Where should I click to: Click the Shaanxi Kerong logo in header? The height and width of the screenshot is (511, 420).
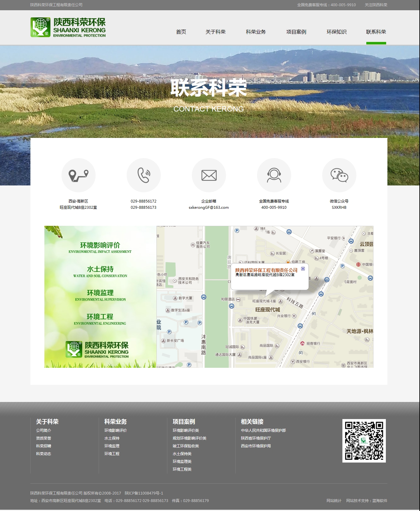click(68, 27)
